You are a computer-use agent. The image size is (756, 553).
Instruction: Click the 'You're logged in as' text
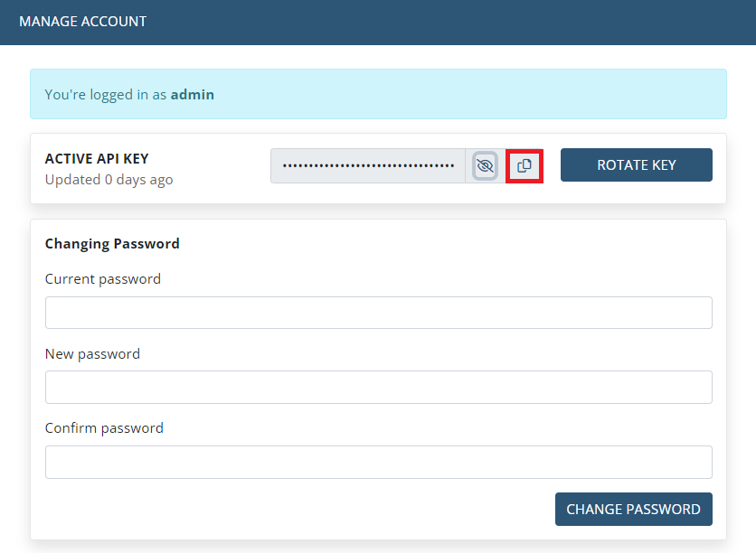[106, 94]
